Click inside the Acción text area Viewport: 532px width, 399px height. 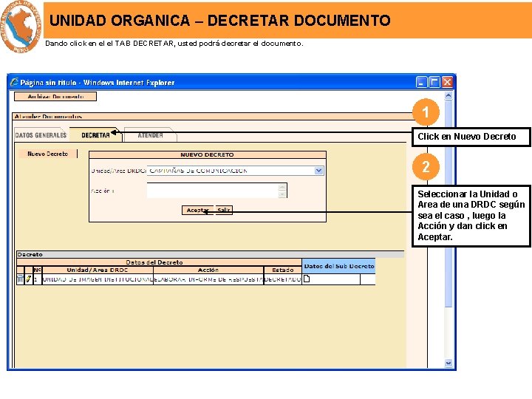pos(212,191)
